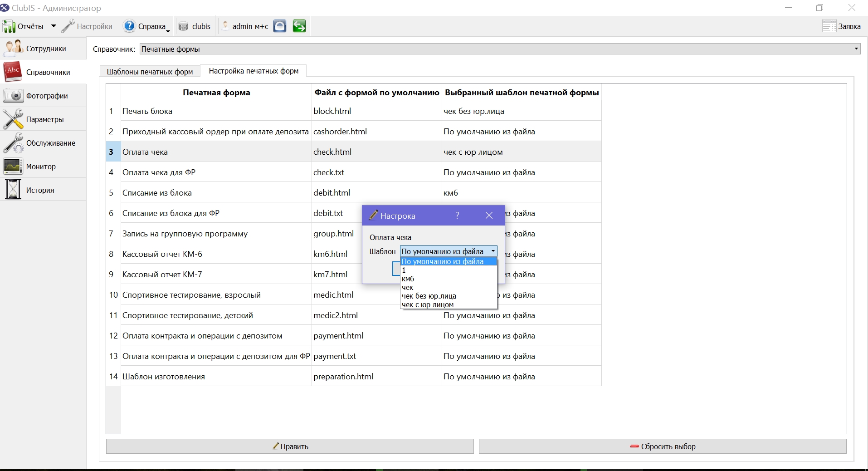Expand the Отчёты dropdown arrow

pos(54,26)
